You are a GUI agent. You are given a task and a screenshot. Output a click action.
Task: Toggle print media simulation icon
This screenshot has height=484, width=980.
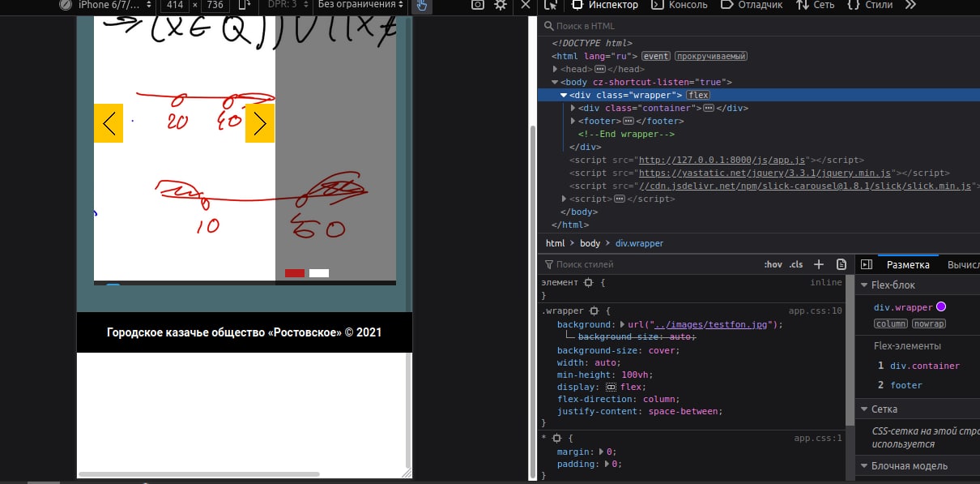click(x=842, y=264)
